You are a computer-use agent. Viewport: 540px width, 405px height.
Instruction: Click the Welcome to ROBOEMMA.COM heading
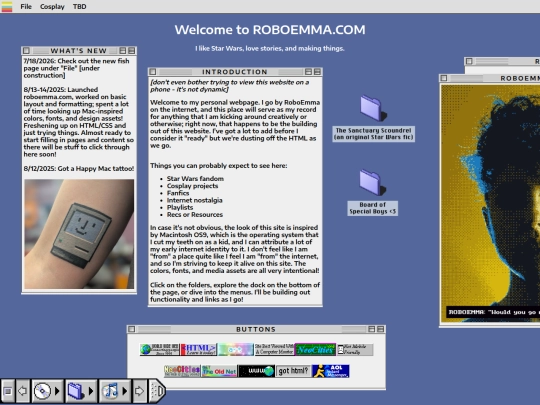(270, 30)
